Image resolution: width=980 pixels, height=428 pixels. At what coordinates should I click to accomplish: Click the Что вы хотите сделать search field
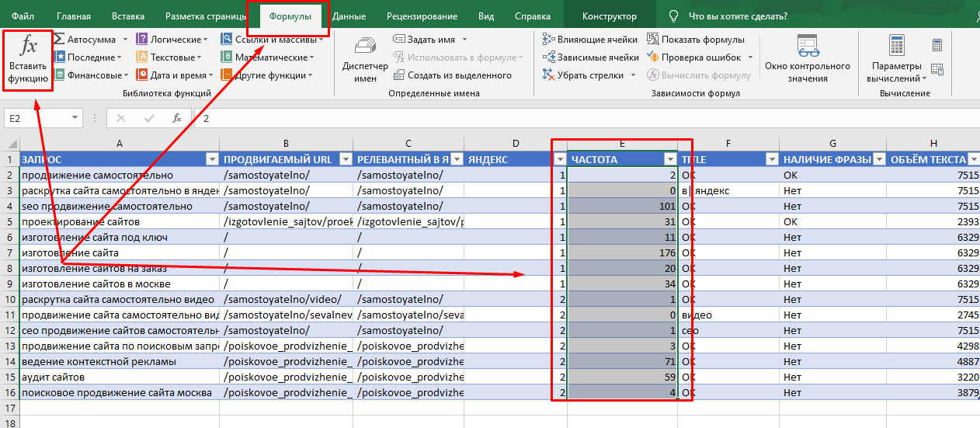point(738,16)
